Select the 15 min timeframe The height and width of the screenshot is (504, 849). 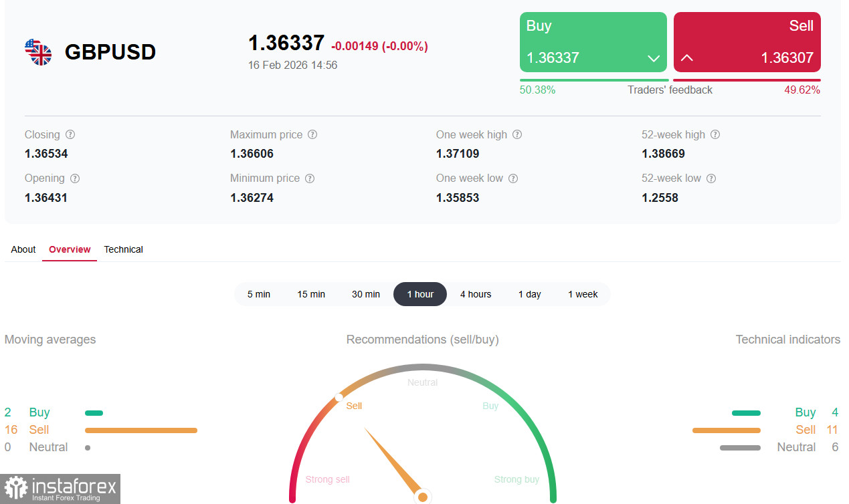click(x=311, y=294)
